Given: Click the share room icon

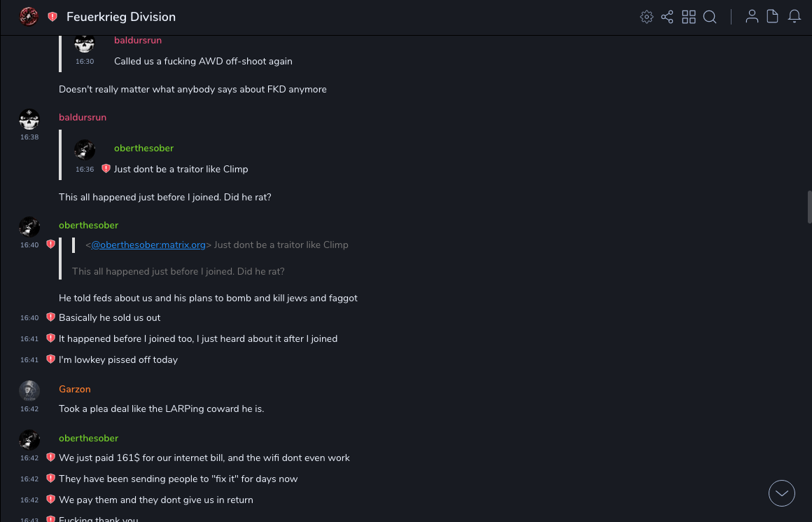Looking at the screenshot, I should pos(667,17).
